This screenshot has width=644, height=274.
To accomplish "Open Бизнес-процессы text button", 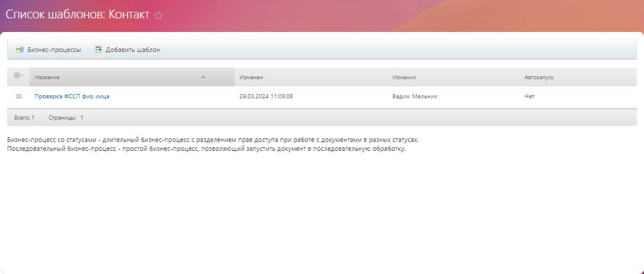I will (54, 50).
